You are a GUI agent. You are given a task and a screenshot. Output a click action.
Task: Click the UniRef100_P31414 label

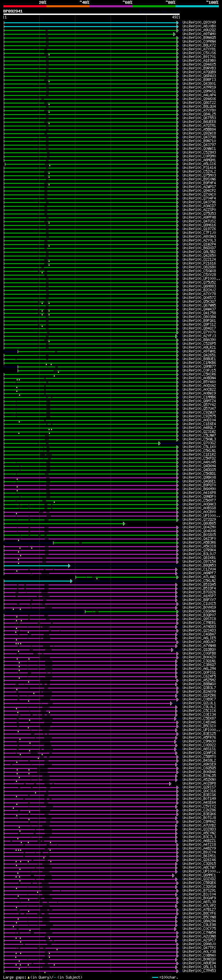pyautogui.click(x=199, y=168)
